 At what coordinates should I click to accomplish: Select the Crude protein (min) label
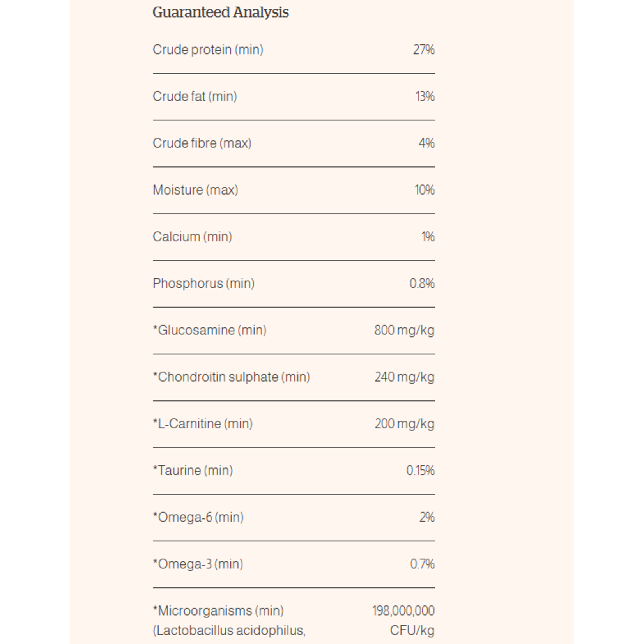point(208,50)
